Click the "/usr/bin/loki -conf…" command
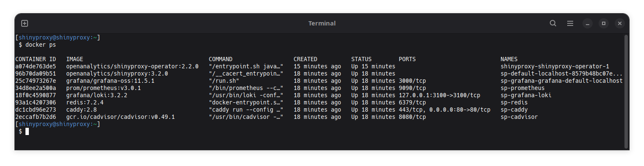This screenshot has height=166, width=644. (x=246, y=95)
